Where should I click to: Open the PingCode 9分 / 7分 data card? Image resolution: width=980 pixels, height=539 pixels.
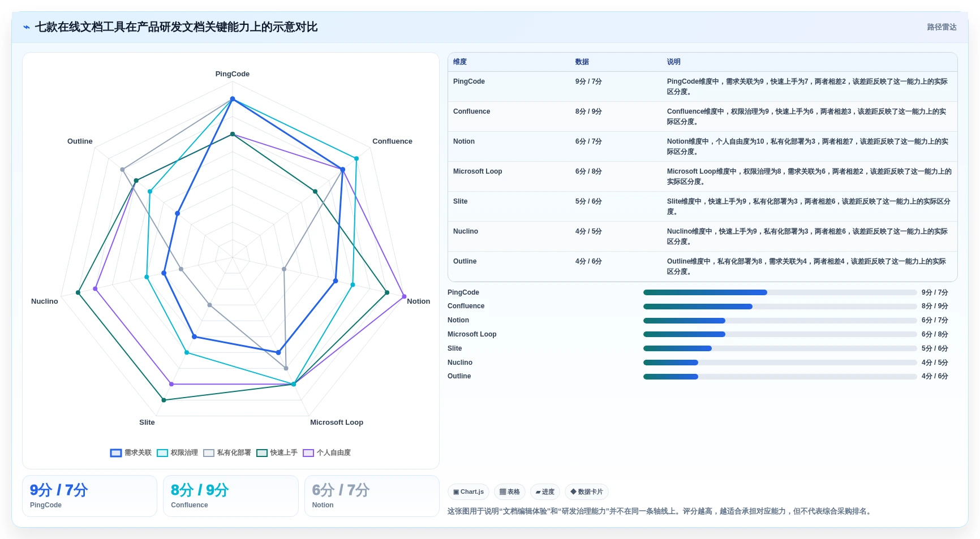point(89,496)
